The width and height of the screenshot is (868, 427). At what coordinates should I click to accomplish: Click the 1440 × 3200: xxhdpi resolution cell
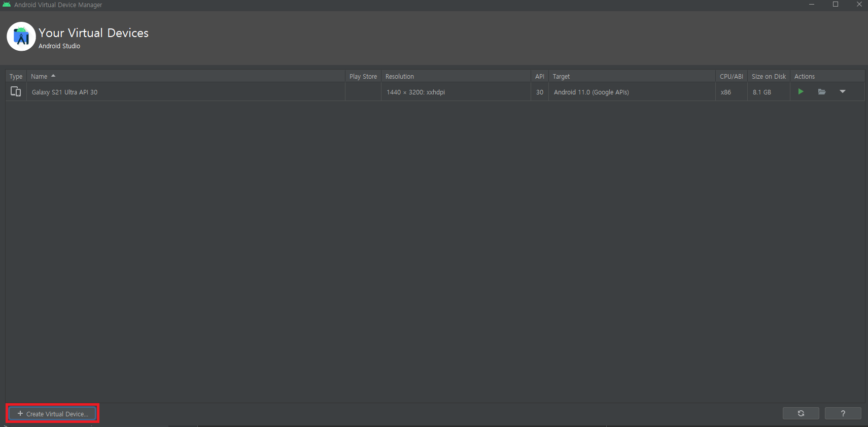coord(456,92)
